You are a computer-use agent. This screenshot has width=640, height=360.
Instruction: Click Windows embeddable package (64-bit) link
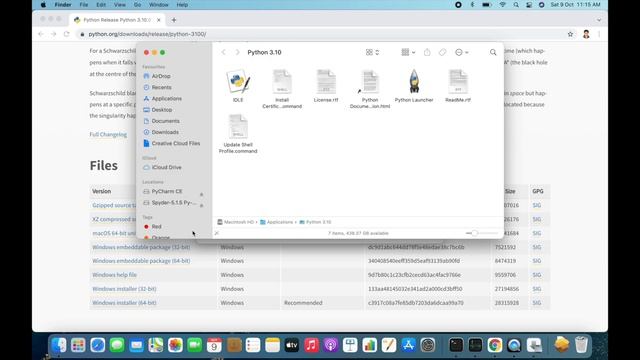pyautogui.click(x=141, y=261)
